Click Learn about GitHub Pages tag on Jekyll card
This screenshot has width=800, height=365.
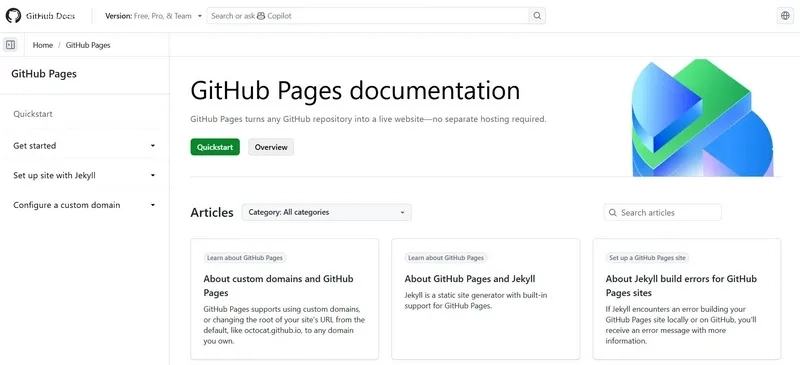(x=446, y=258)
